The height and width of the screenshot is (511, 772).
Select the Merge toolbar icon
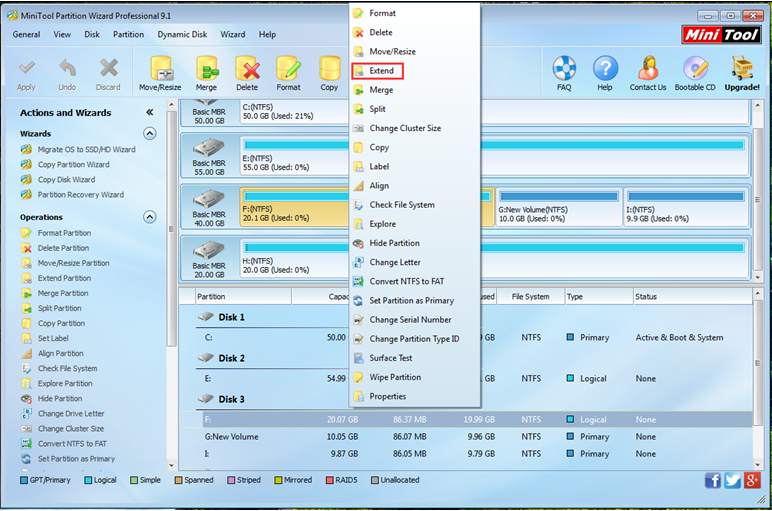point(206,74)
